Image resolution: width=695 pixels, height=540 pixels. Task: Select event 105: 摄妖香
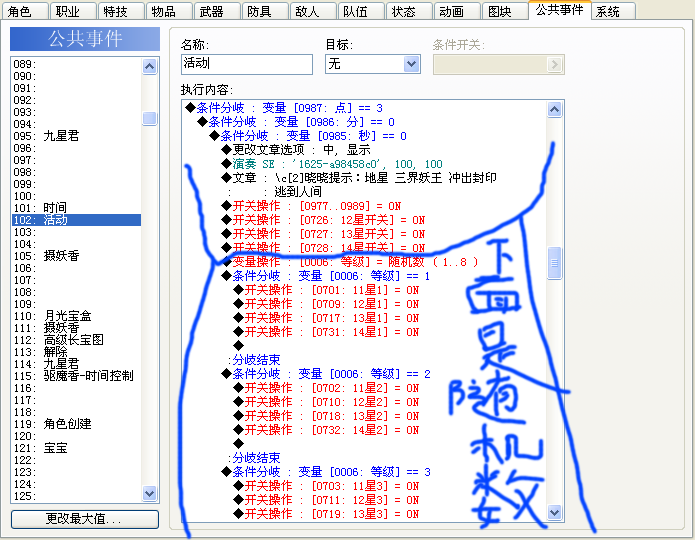coord(76,256)
